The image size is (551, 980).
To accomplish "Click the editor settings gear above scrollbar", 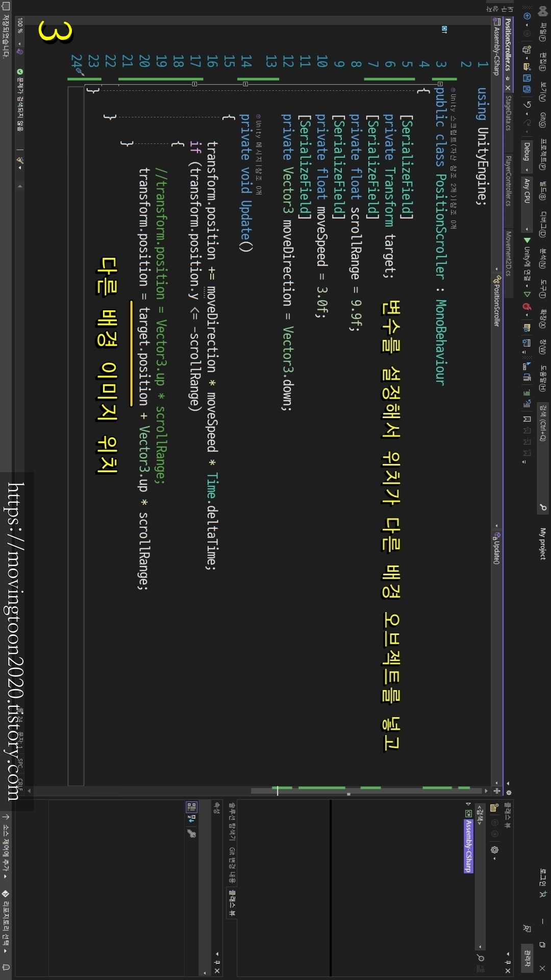I will coord(509,793).
